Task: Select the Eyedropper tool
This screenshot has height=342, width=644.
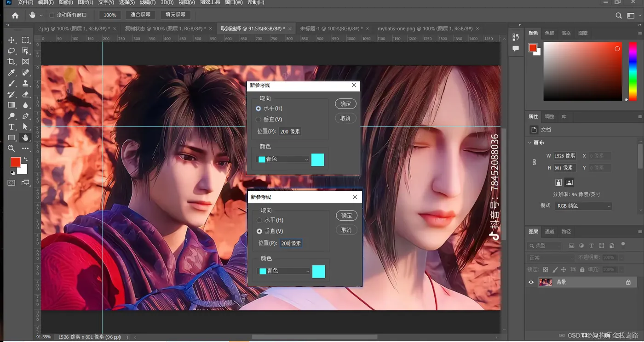Action: (x=11, y=73)
